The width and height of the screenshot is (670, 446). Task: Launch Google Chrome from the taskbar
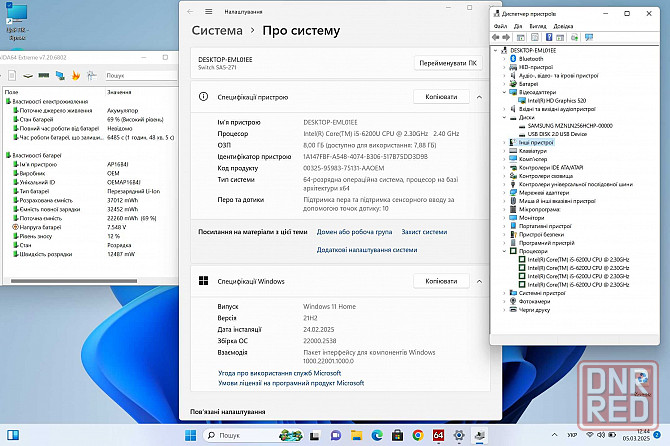coord(418,435)
